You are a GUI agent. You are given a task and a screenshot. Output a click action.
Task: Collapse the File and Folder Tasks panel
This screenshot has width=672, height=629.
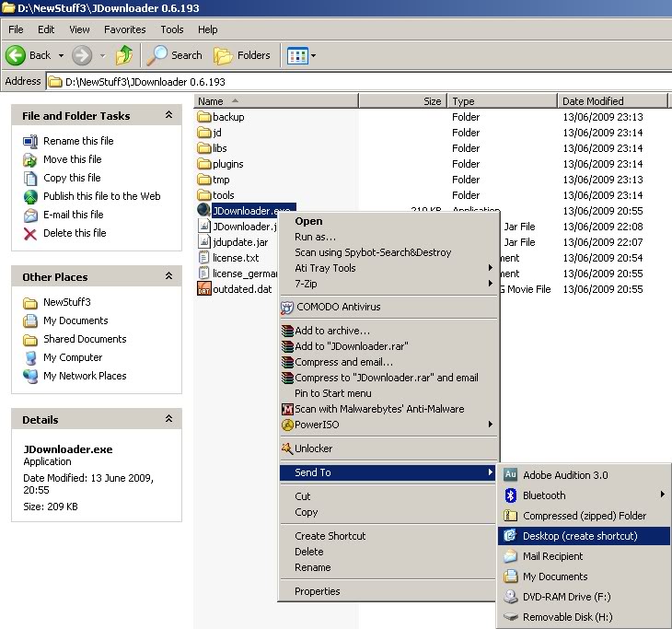click(x=168, y=116)
